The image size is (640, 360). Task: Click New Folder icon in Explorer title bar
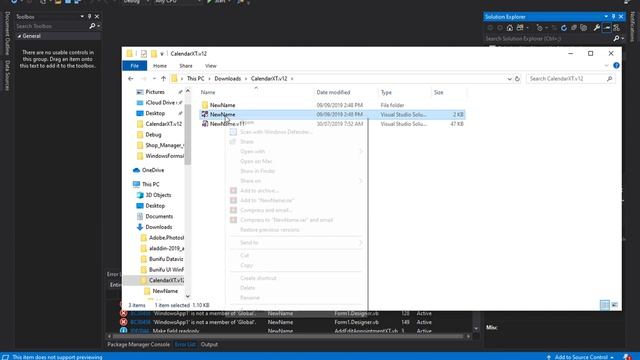(x=154, y=53)
